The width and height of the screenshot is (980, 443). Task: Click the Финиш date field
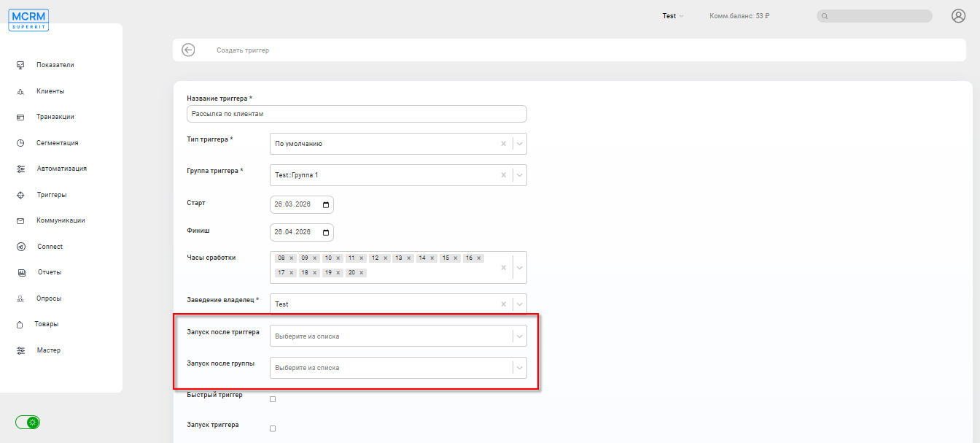point(302,232)
